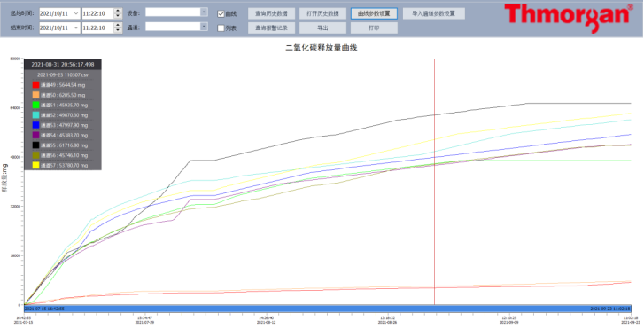
Task: Click the red swatch for channel 49
Action: (x=35, y=85)
